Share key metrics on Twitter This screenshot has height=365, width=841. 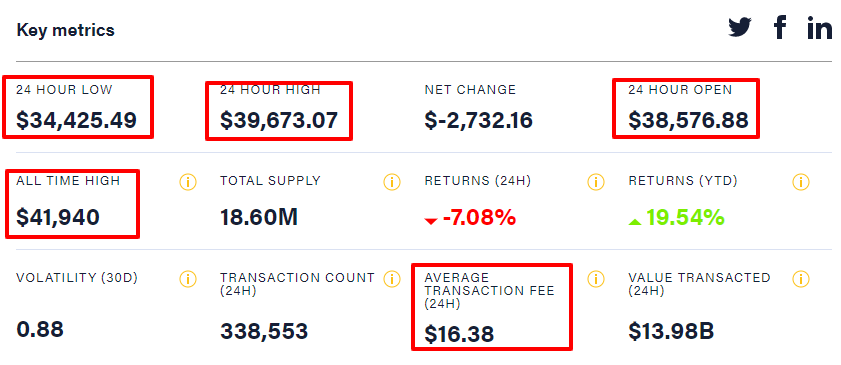click(x=740, y=28)
